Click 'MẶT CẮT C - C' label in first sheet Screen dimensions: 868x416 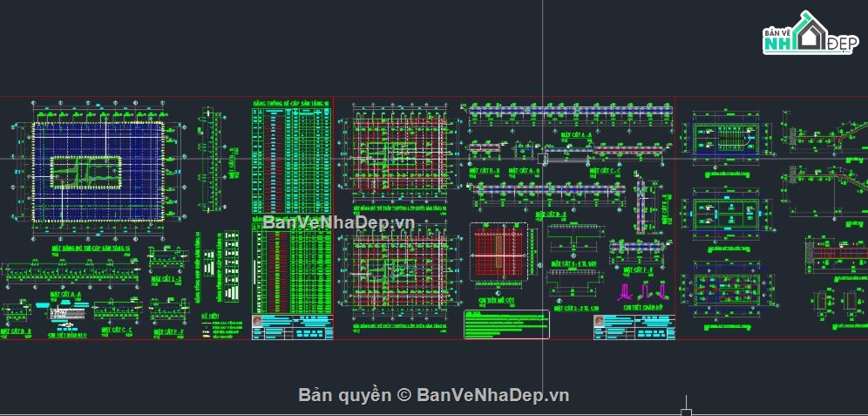tap(116, 330)
